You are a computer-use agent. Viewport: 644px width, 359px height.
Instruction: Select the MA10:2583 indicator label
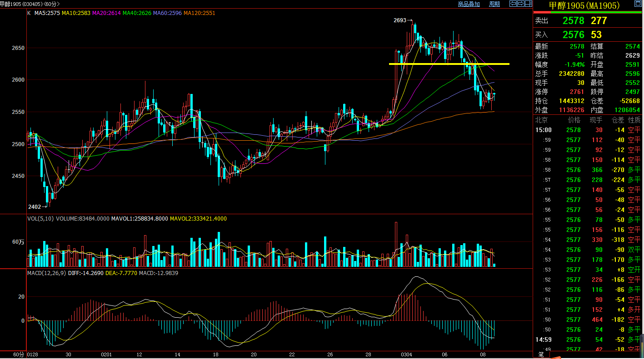point(76,13)
